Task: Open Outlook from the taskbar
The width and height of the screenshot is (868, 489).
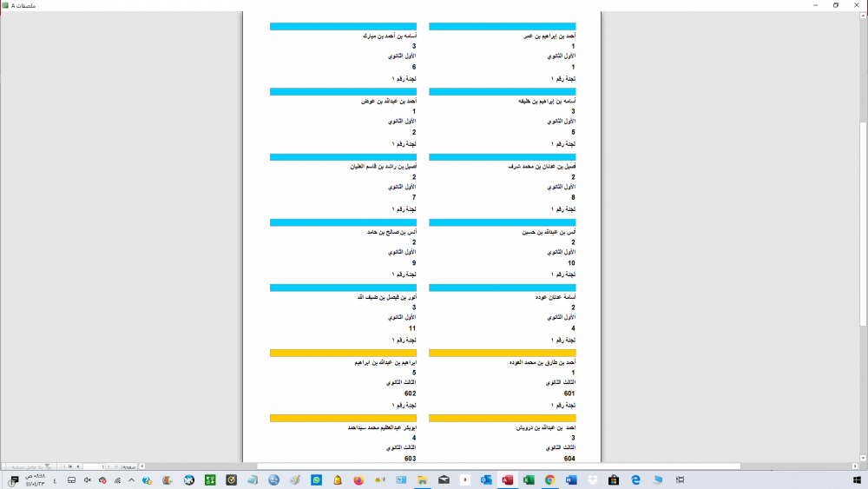Action: click(486, 480)
